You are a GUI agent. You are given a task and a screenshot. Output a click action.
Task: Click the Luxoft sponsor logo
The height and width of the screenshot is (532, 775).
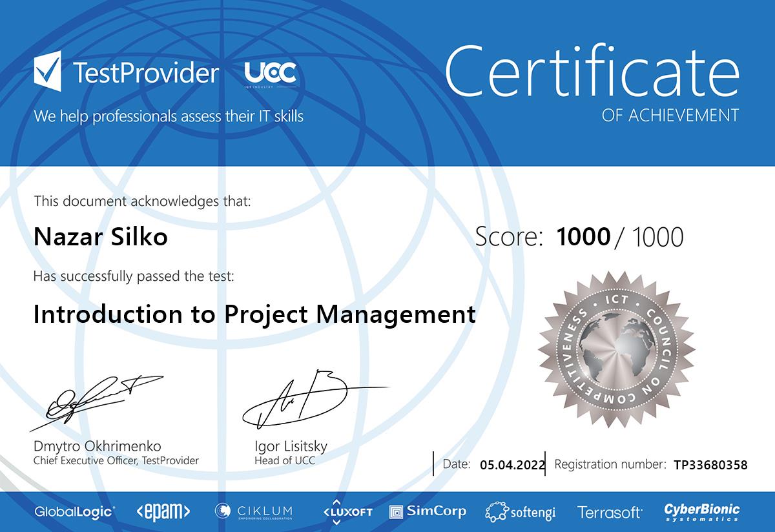(x=347, y=511)
